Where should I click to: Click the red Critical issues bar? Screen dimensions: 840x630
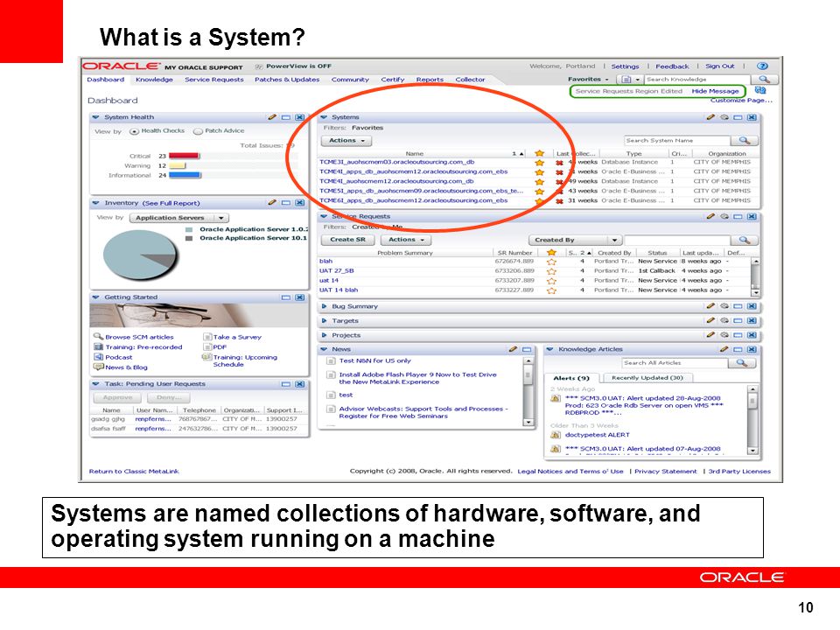tap(184, 156)
